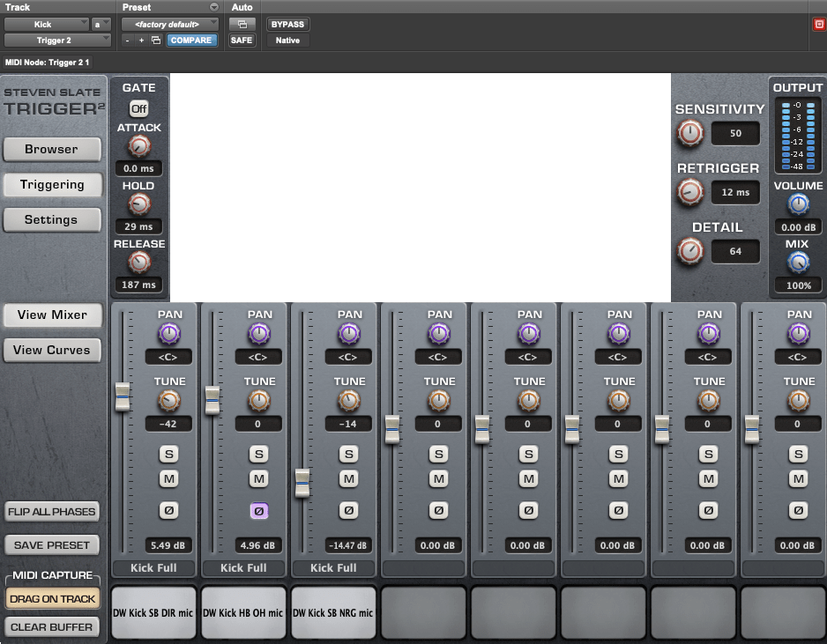Switch to the Browser page
Image resolution: width=827 pixels, height=644 pixels.
[x=51, y=150]
